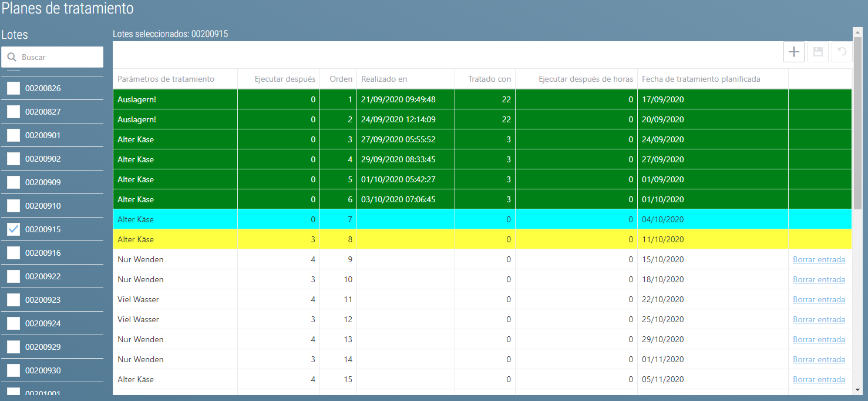Click the plus icon to add entry
This screenshot has height=401, width=868.
point(793,52)
